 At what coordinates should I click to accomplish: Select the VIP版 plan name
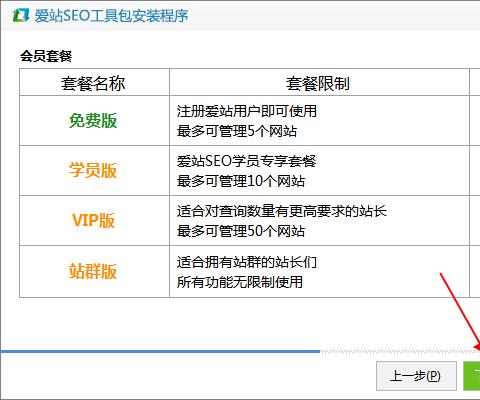tap(93, 220)
